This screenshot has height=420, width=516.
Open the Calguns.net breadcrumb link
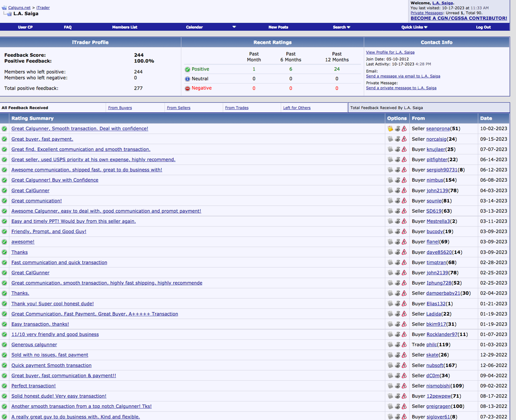(19, 7)
